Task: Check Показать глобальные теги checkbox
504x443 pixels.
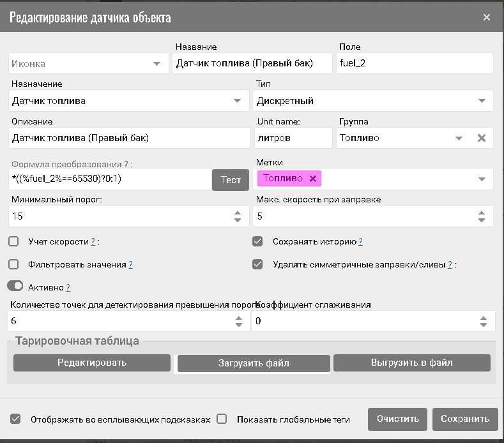Action: 222,419
